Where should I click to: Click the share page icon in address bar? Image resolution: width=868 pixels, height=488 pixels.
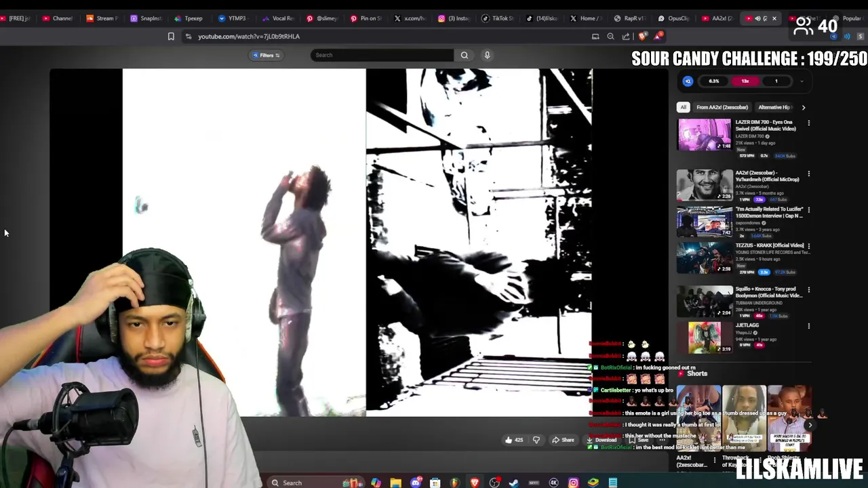pos(626,37)
